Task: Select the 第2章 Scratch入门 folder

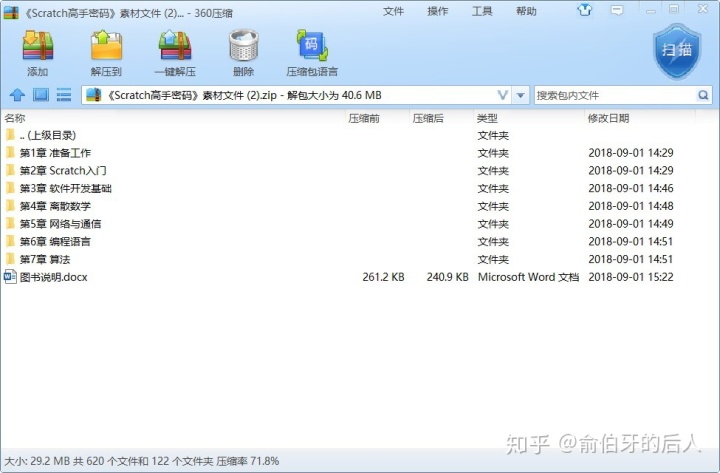Action: pos(63,170)
